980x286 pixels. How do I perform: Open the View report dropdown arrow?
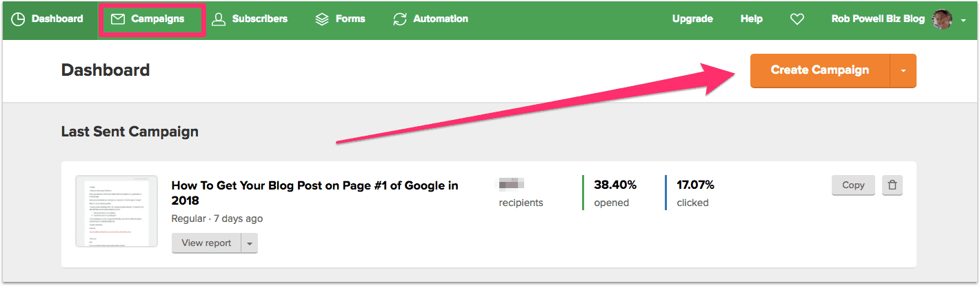[250, 243]
